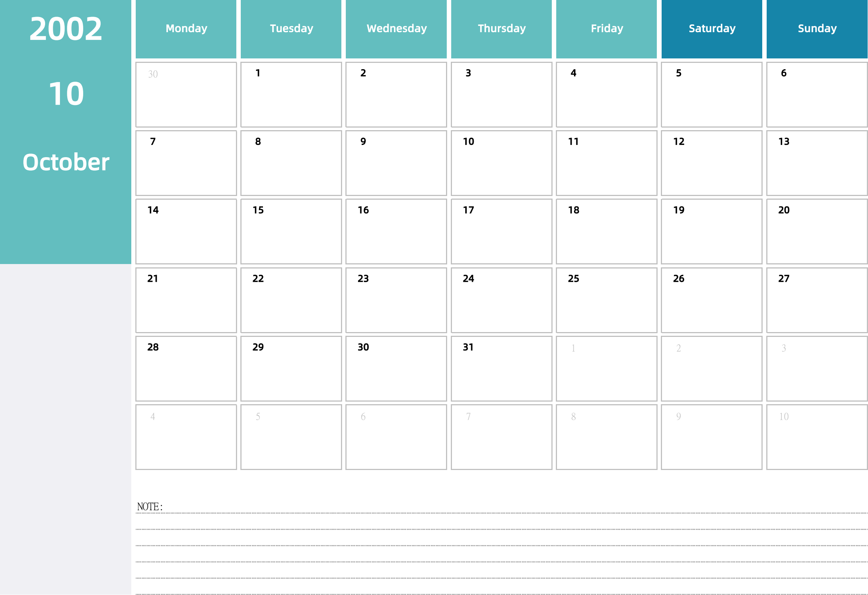Click on the Tuesday column header

coord(291,28)
